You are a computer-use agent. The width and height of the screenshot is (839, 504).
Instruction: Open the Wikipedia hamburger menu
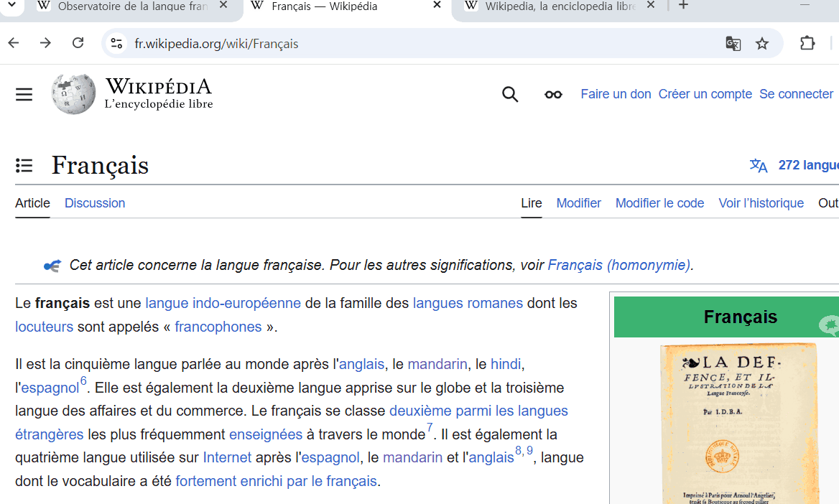pos(24,94)
